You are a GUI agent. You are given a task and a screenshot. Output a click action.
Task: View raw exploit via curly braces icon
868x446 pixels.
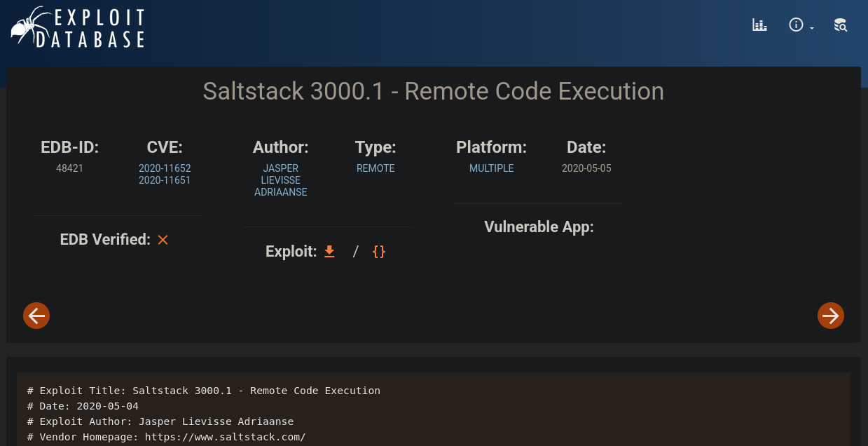coord(378,251)
